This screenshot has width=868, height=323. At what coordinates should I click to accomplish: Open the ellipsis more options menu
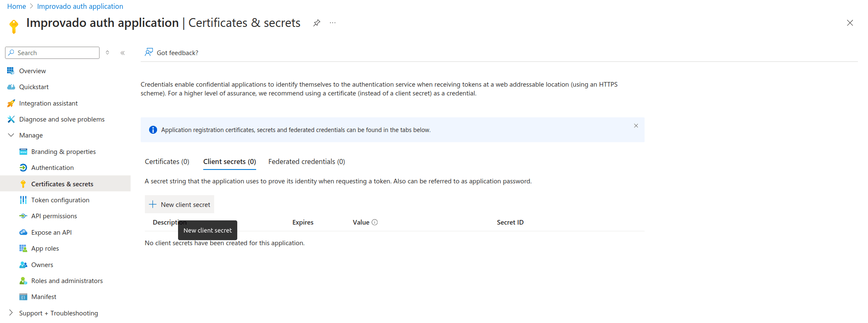[x=333, y=23]
